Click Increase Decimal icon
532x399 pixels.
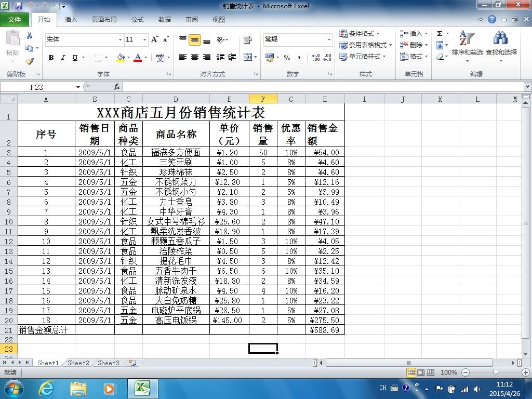[x=315, y=57]
